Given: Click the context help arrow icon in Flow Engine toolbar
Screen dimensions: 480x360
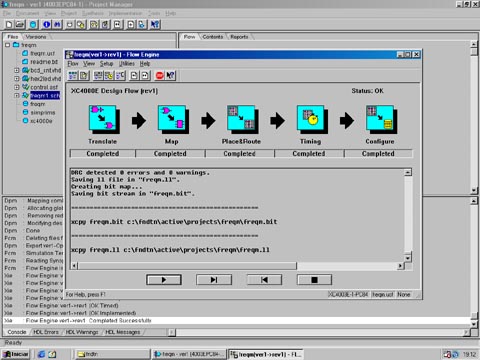Looking at the screenshot, I should (170, 76).
